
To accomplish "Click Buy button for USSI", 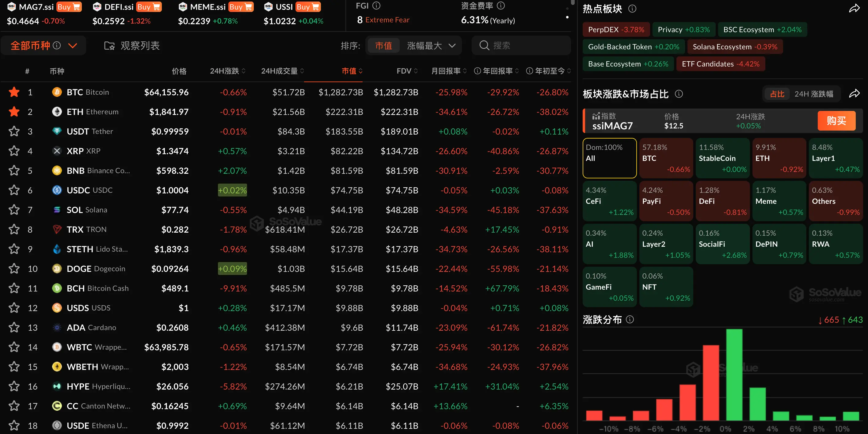I will 308,7.
